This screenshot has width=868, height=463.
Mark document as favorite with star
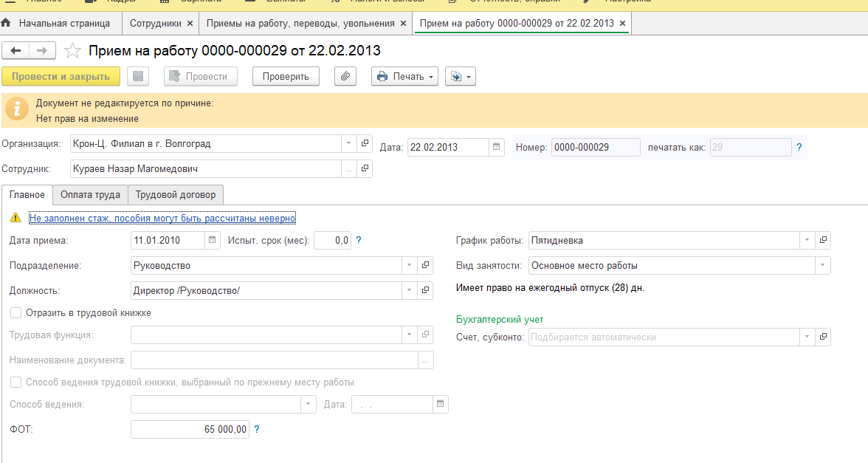[x=72, y=51]
